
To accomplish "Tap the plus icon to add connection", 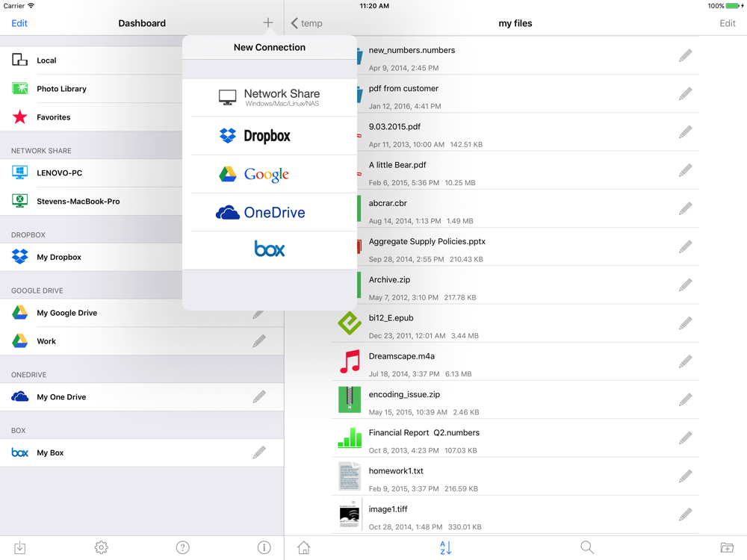I will (x=268, y=22).
